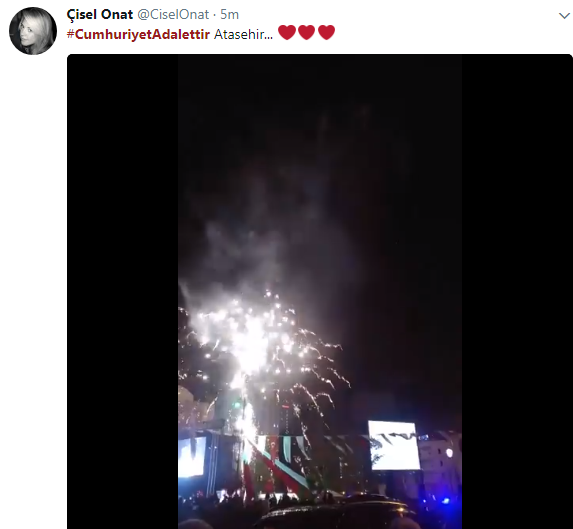Click the middle red heart emoji
This screenshot has height=529, width=573.
click(x=307, y=33)
